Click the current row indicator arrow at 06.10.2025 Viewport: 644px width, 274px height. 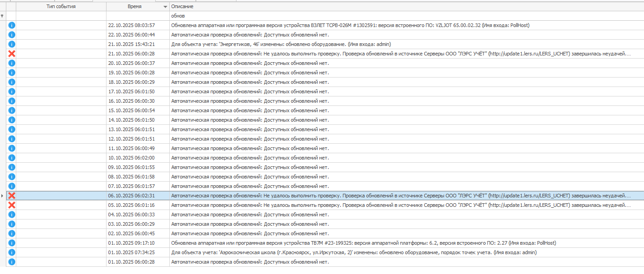[x=3, y=196]
